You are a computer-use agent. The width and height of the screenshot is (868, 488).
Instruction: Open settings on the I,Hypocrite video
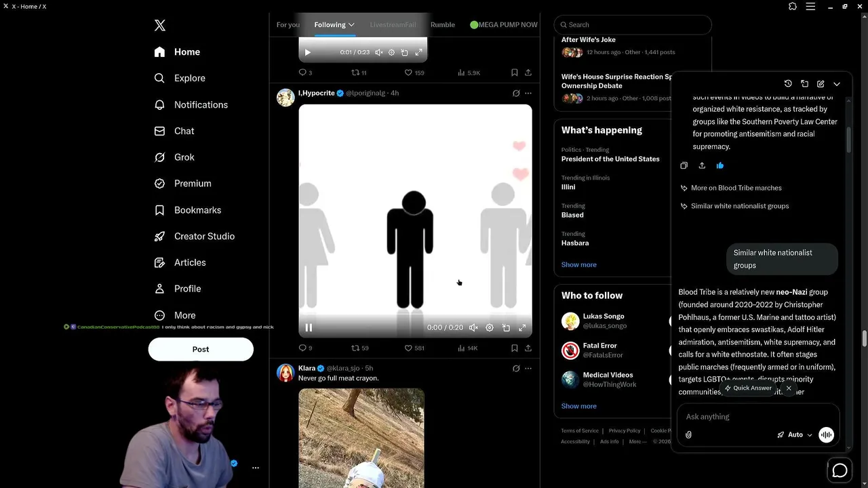coord(490,327)
